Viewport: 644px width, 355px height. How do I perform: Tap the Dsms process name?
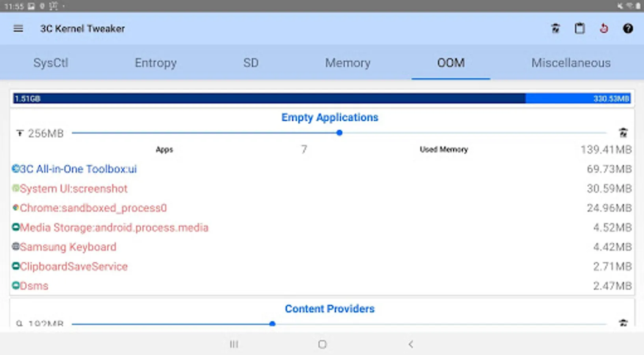[34, 286]
